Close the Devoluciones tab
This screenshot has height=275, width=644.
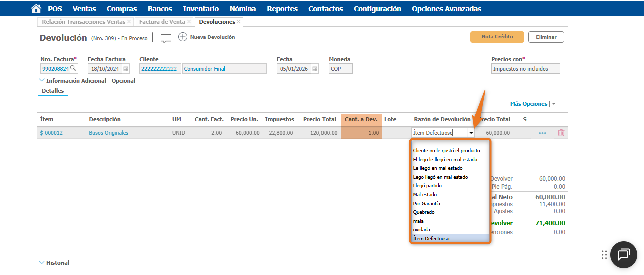239,22
